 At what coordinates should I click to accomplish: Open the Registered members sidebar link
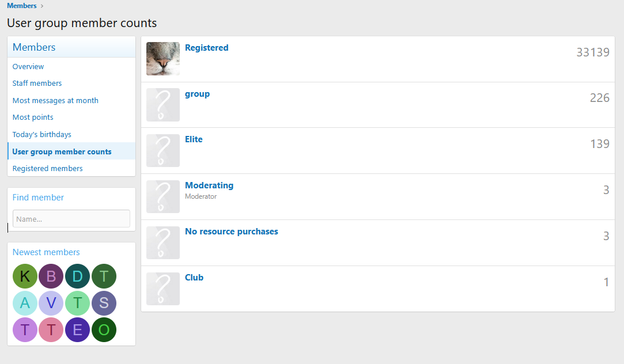coord(47,169)
